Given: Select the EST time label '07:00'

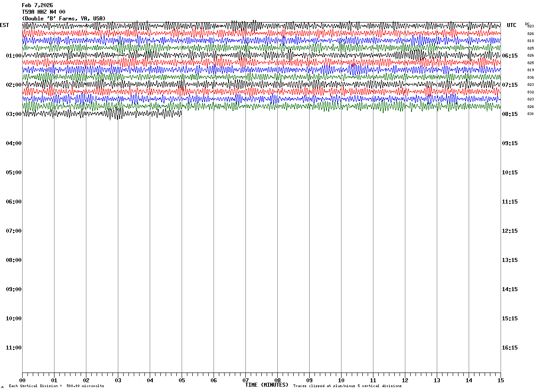Looking at the screenshot, I should tap(14, 231).
